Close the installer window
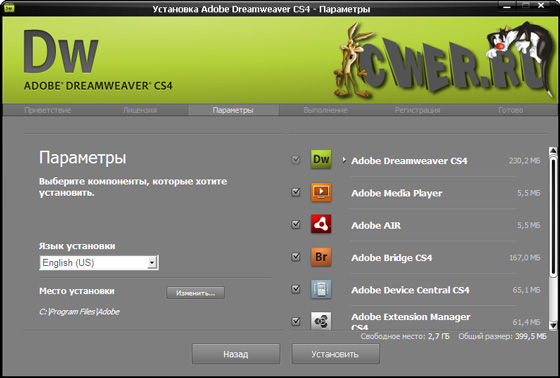The width and height of the screenshot is (560, 378). [x=541, y=6]
